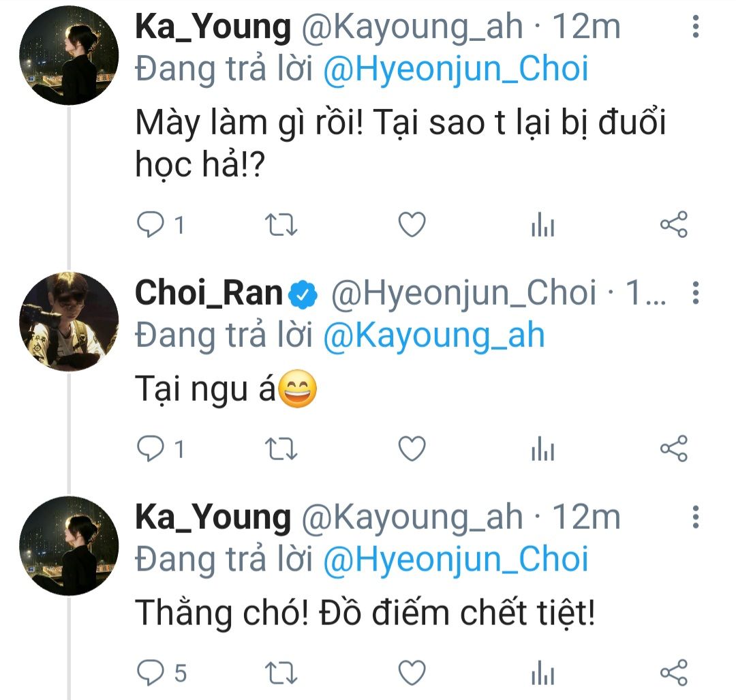Share Choi_Ran's tweet
The width and height of the screenshot is (736, 700).
point(674,449)
